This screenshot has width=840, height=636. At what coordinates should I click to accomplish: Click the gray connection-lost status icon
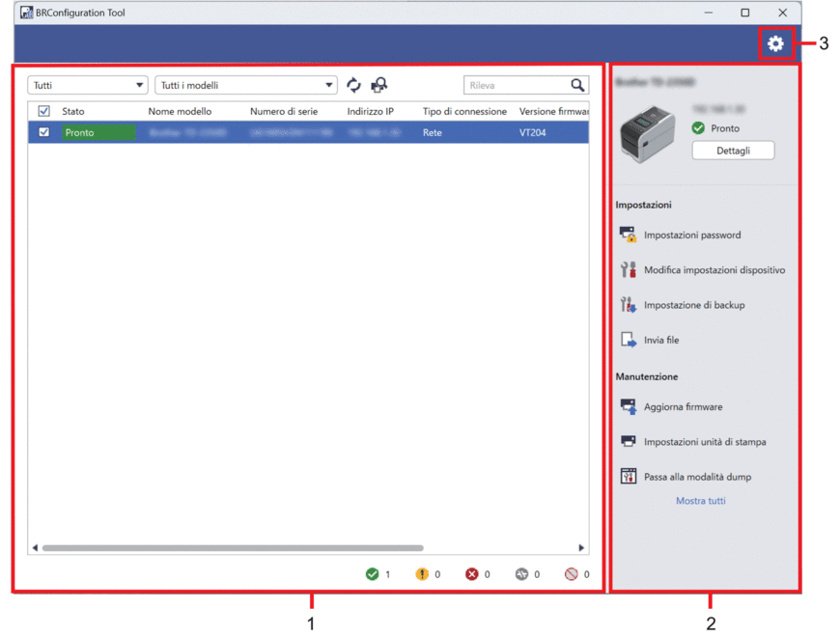click(x=521, y=574)
